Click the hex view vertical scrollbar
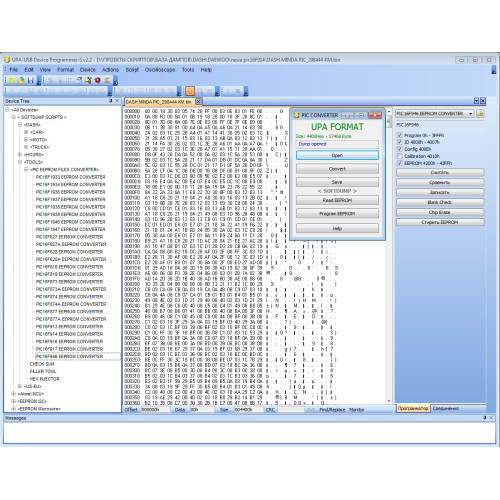500x500 pixels. pos(389,256)
